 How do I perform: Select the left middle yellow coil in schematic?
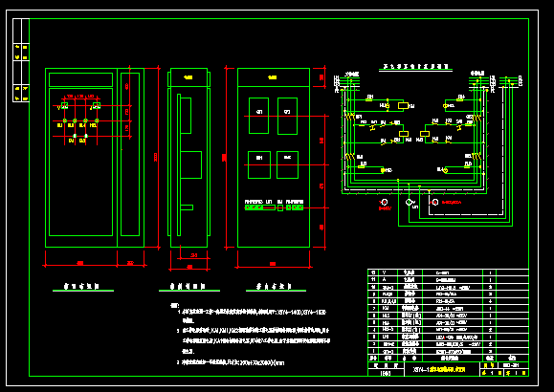404,134
